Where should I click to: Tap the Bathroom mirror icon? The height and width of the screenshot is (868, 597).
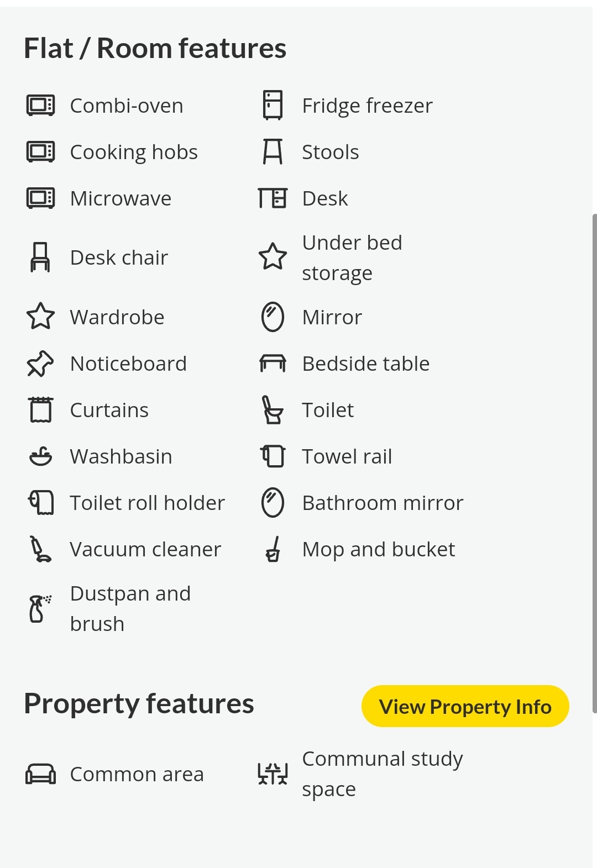[x=273, y=503]
